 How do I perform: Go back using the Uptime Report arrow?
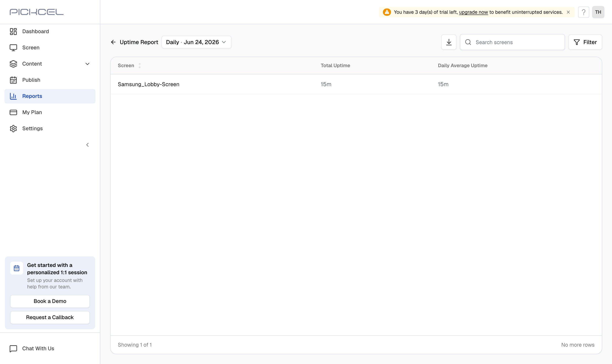[x=113, y=42]
